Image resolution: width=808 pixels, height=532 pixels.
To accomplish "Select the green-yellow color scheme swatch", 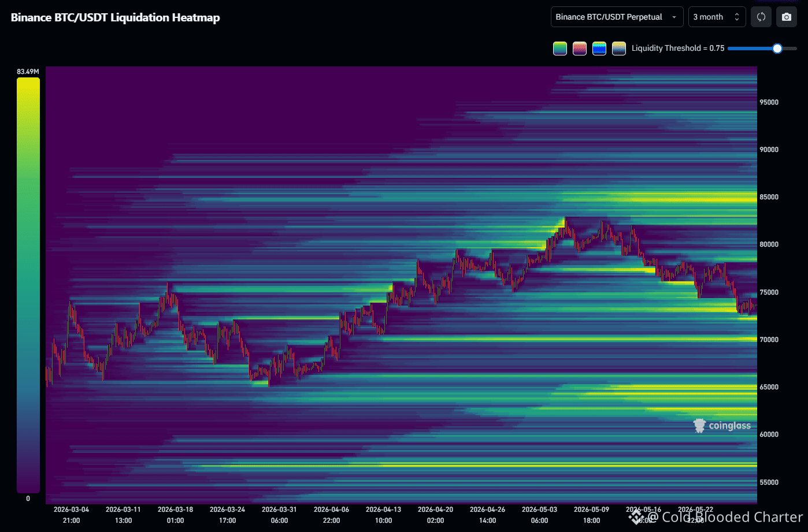I will tap(560, 49).
